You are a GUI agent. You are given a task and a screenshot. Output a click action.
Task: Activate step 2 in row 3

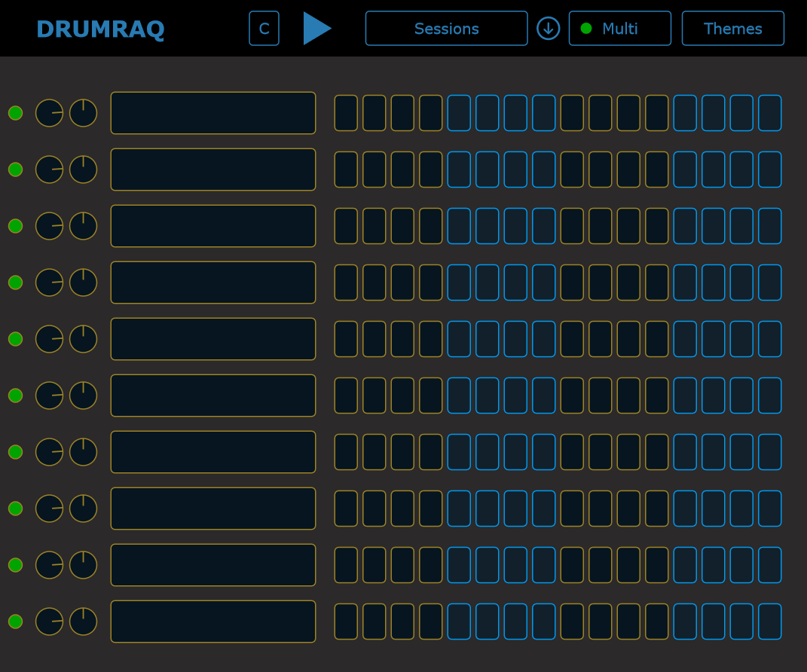(x=374, y=226)
